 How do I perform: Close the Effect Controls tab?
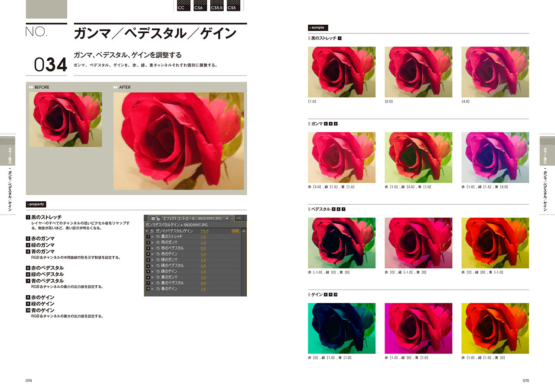tap(232, 218)
